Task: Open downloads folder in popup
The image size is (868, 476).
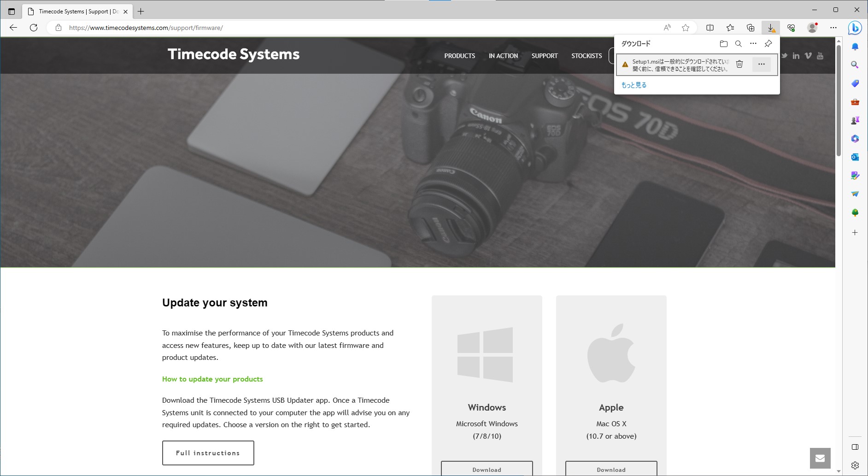Action: (x=724, y=44)
